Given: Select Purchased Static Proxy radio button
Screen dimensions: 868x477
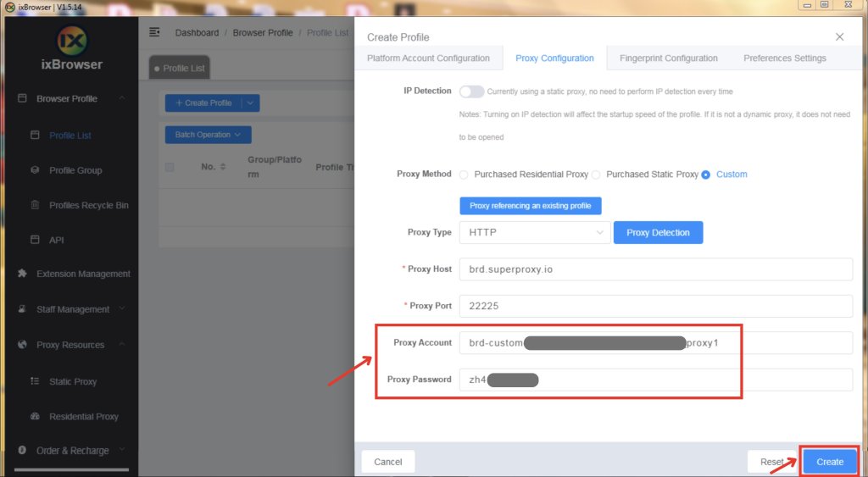Looking at the screenshot, I should point(596,175).
